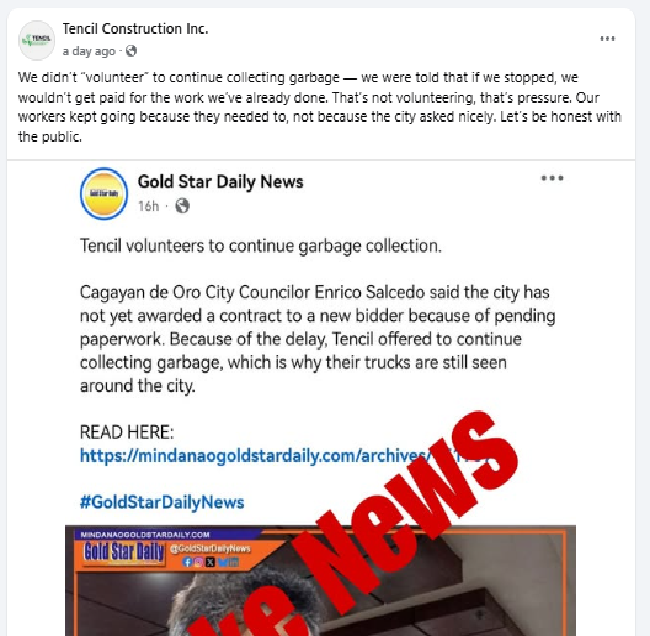Click the Gold Star Daily logo in image

tap(124, 553)
